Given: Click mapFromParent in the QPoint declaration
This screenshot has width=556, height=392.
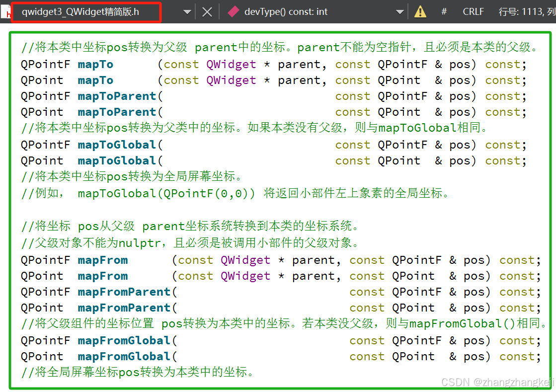Looking at the screenshot, I should [x=124, y=308].
